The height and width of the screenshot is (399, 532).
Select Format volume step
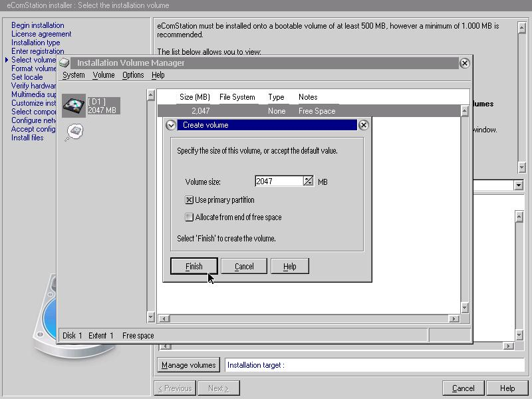(34, 68)
